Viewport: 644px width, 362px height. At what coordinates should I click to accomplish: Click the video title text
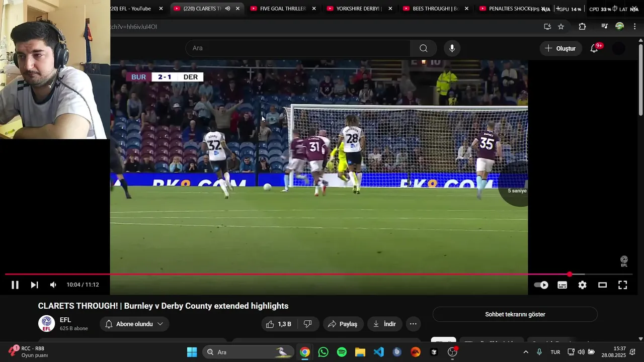(x=163, y=306)
